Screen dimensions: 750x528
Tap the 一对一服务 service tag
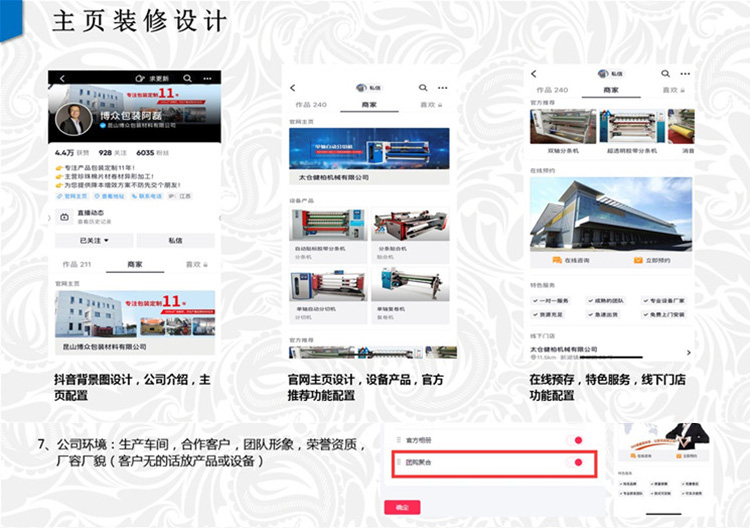(x=551, y=301)
